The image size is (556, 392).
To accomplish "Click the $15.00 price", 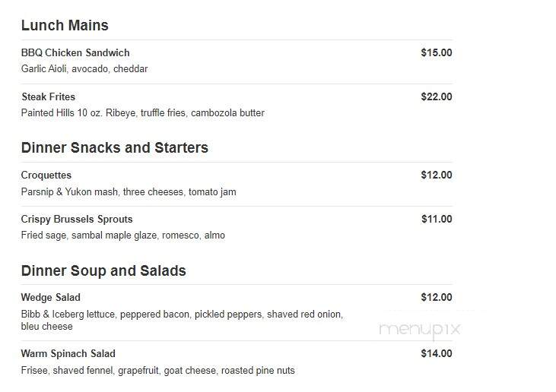I will (x=436, y=52).
